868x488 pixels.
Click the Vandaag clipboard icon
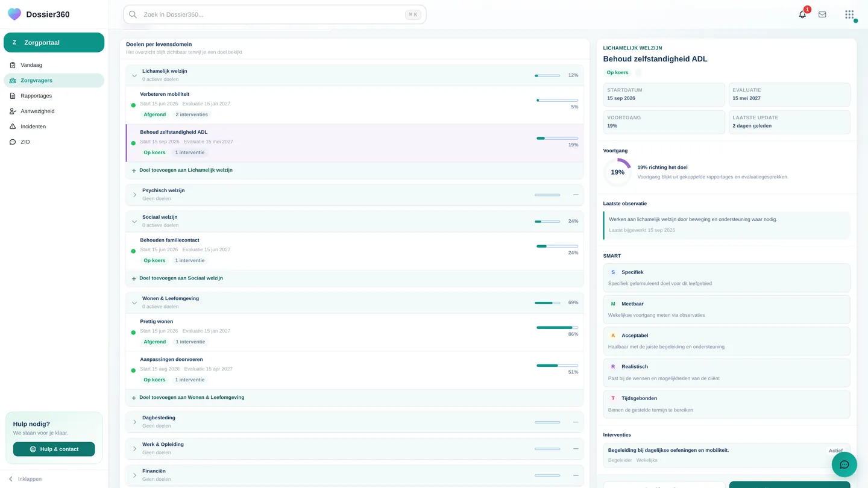13,65
